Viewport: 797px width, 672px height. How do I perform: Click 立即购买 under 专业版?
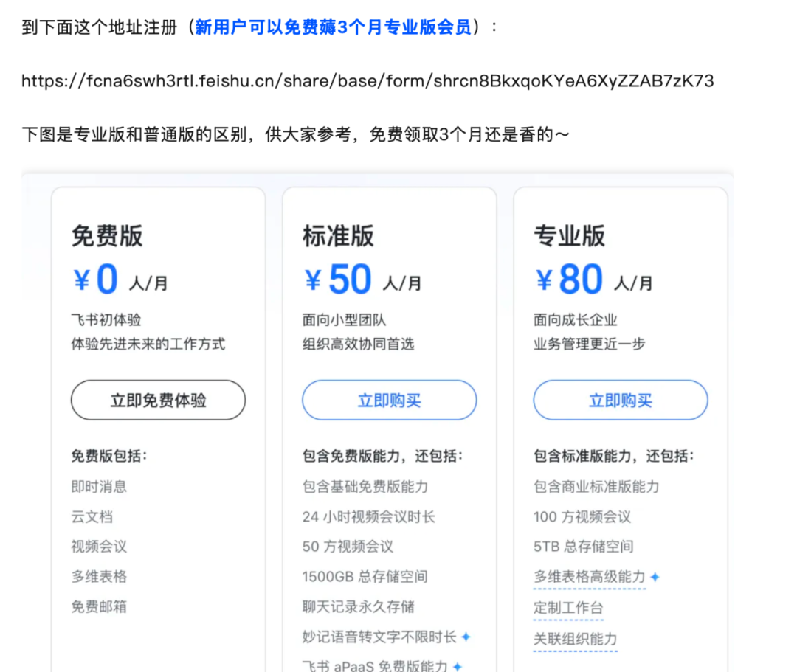(x=621, y=400)
